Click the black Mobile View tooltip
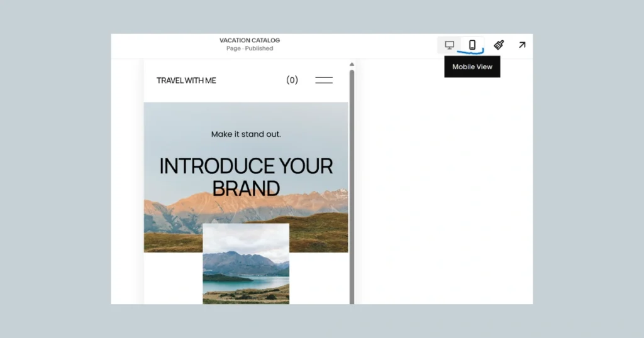The image size is (644, 338). pyautogui.click(x=472, y=67)
